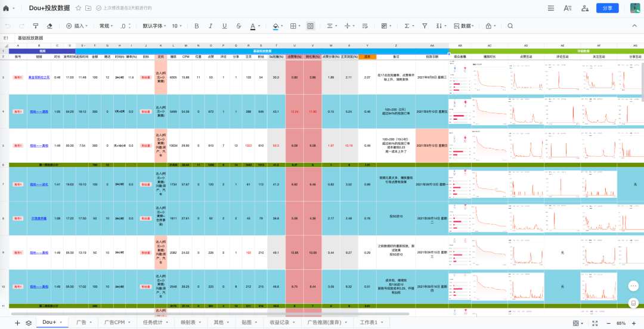Open the font size 10 dropdown

[x=177, y=26]
